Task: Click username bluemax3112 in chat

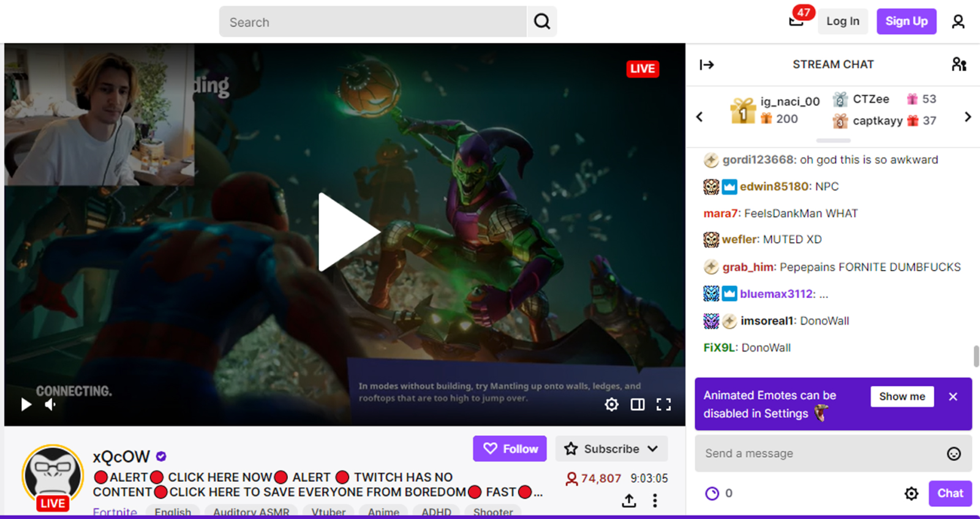Action: 776,294
